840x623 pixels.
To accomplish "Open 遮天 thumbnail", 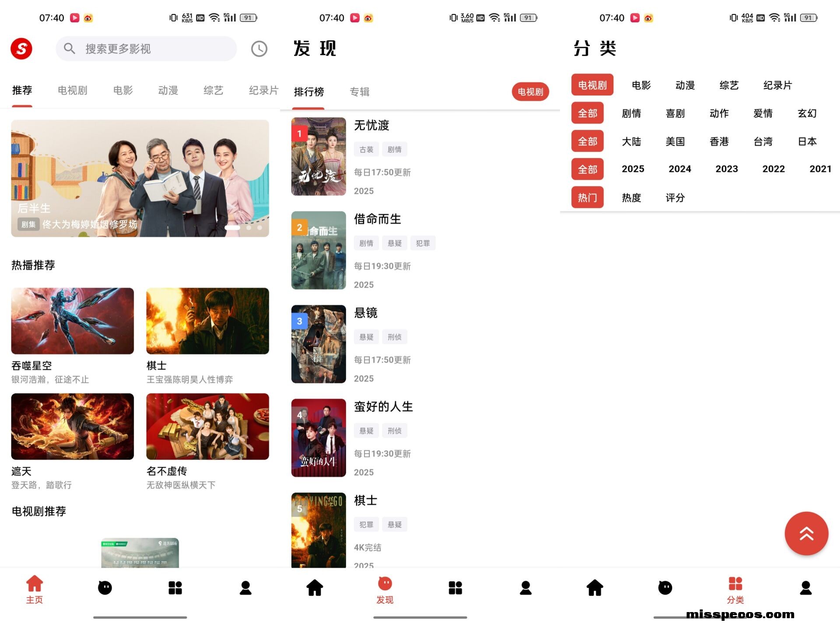I will [73, 426].
